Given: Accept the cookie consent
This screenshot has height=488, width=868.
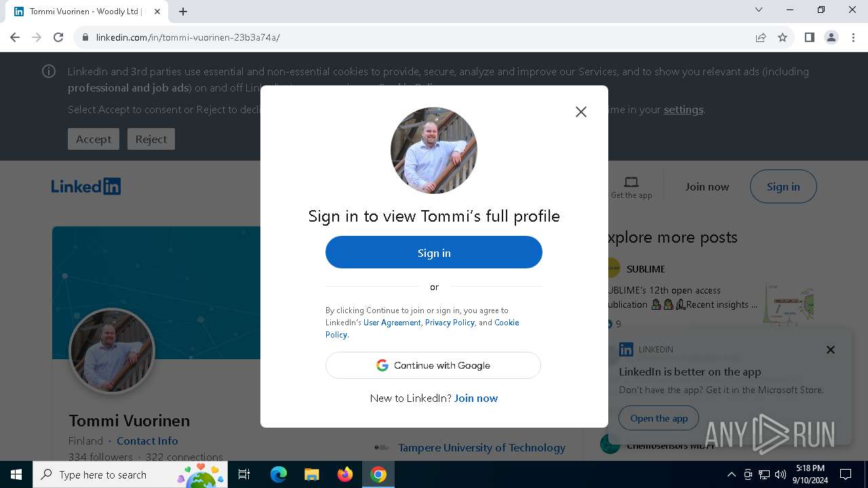Looking at the screenshot, I should pos(94,139).
